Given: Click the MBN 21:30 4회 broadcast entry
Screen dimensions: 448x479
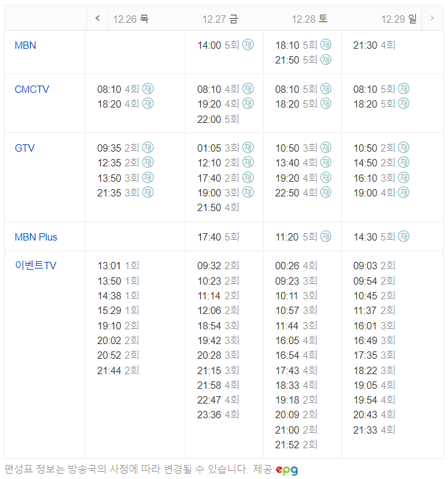Looking at the screenshot, I should click(x=374, y=45).
